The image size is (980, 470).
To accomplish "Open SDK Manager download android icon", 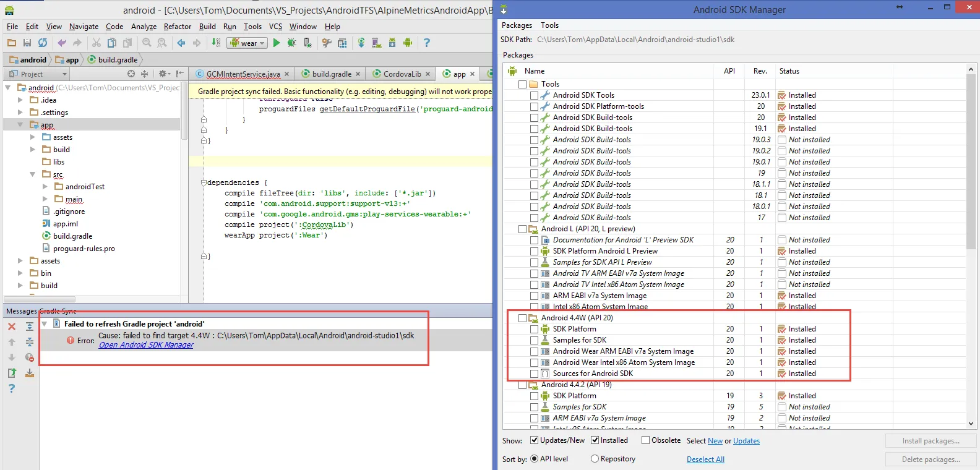I will click(392, 43).
